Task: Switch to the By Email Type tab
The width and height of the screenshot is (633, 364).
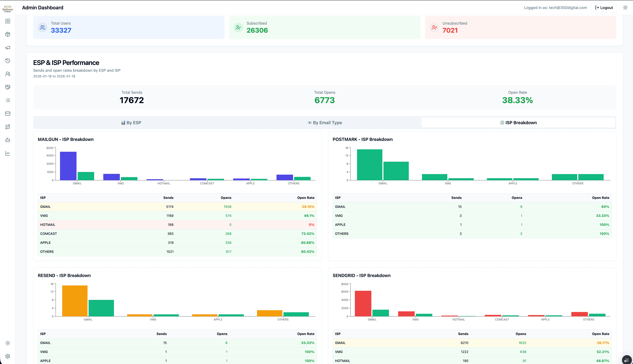Action: 324,123
